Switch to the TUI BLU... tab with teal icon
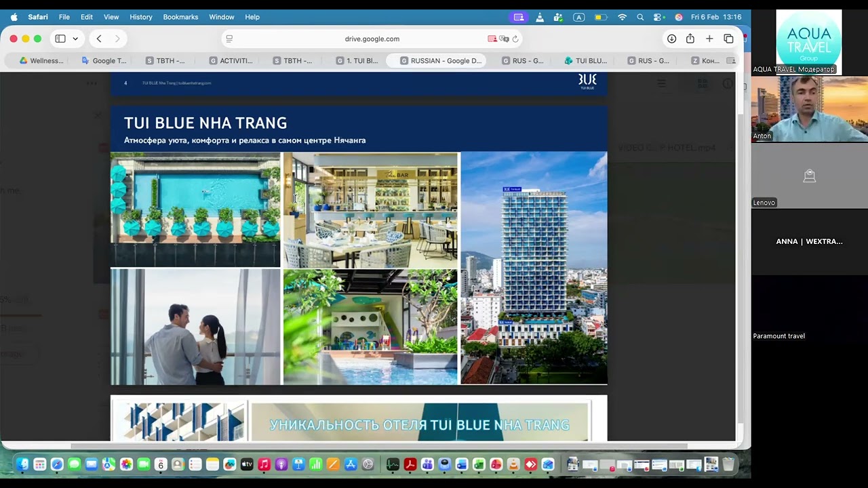This screenshot has height=488, width=868. (x=586, y=60)
